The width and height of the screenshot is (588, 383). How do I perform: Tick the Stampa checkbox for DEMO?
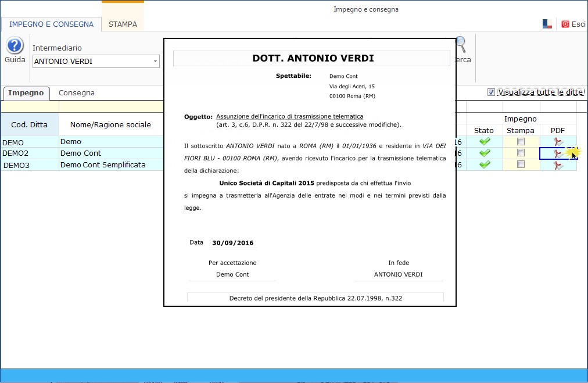coord(521,141)
